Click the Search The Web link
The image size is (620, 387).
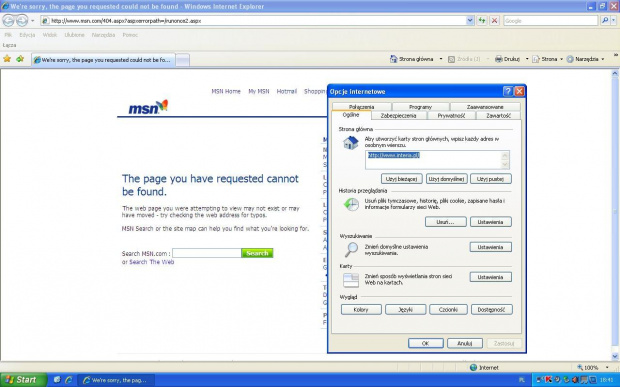pos(152,262)
